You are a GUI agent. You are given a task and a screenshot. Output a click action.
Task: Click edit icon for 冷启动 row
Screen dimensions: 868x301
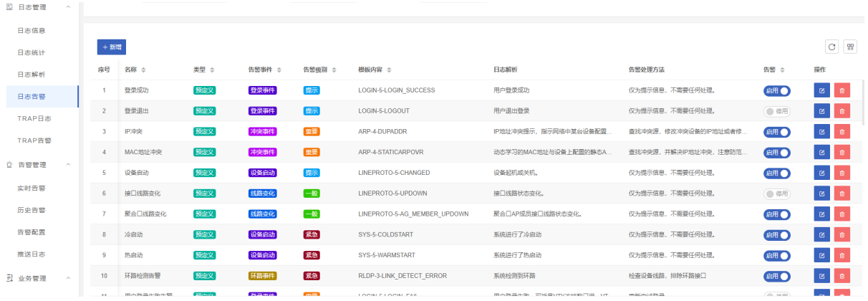tap(821, 234)
